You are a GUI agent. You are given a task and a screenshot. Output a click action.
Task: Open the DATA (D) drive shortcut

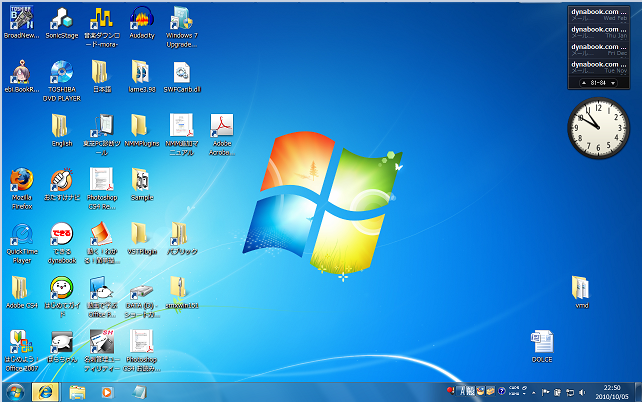click(142, 301)
